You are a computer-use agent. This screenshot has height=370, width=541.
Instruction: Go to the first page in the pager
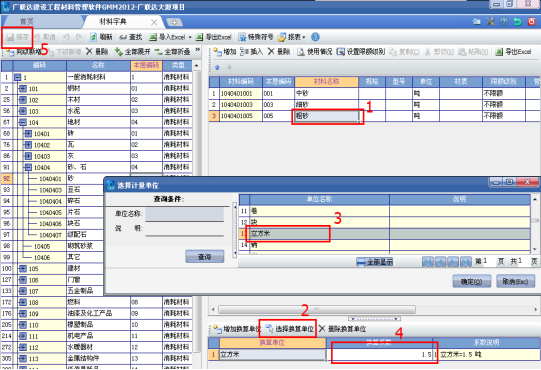pos(427,262)
